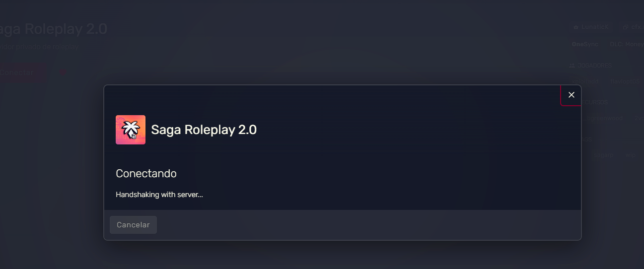Click the wip tag
The image size is (644, 269).
point(631,155)
